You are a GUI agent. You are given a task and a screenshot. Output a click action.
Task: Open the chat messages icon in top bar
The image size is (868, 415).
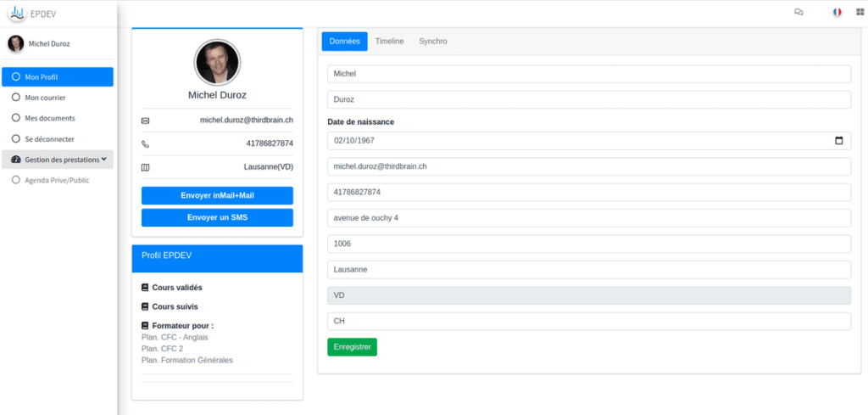(x=798, y=12)
